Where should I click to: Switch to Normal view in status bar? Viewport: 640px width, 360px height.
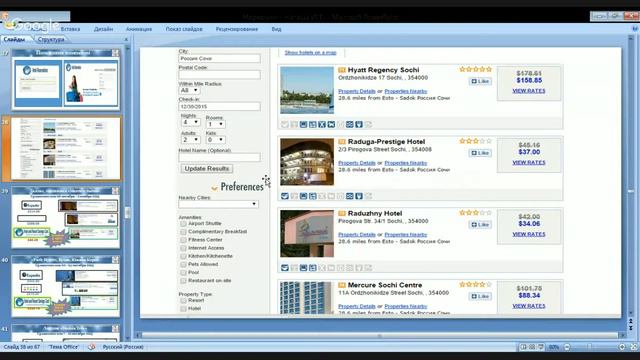tap(523, 347)
